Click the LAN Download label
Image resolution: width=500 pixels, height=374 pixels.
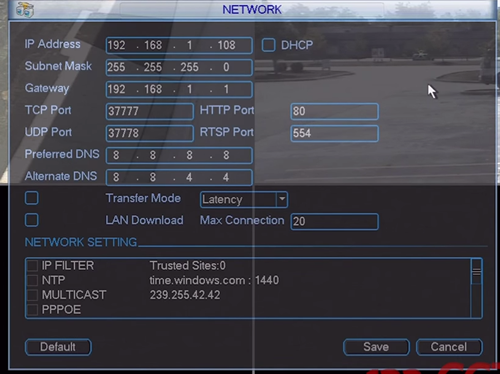[145, 220]
